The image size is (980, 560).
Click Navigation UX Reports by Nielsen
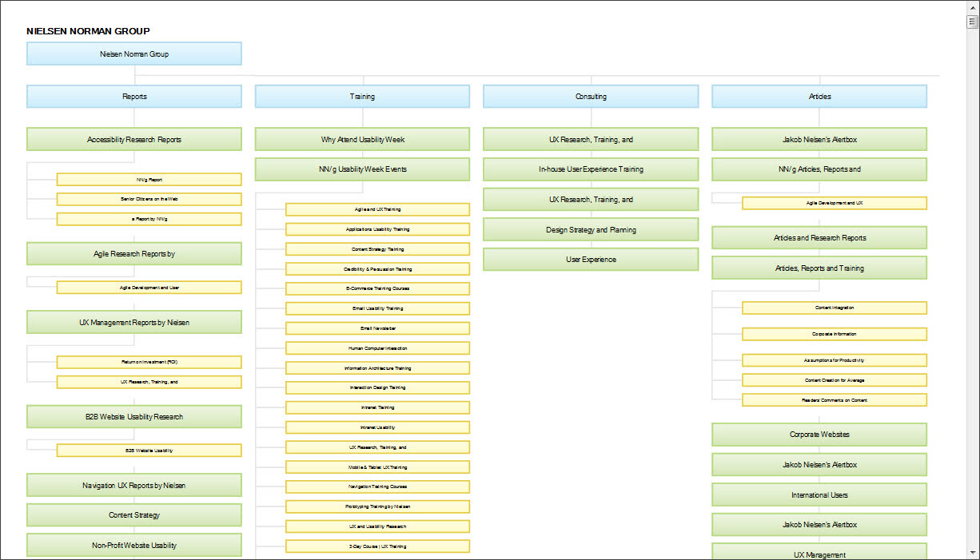[x=134, y=485]
